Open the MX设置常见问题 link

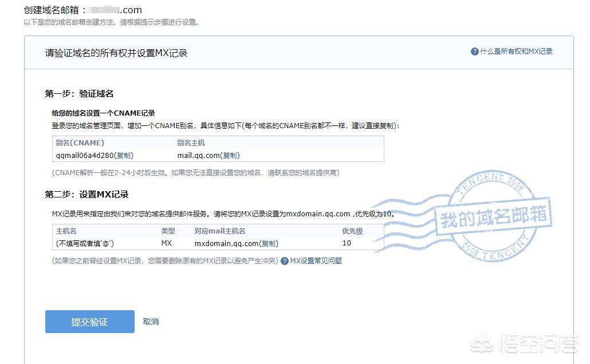pos(316,260)
